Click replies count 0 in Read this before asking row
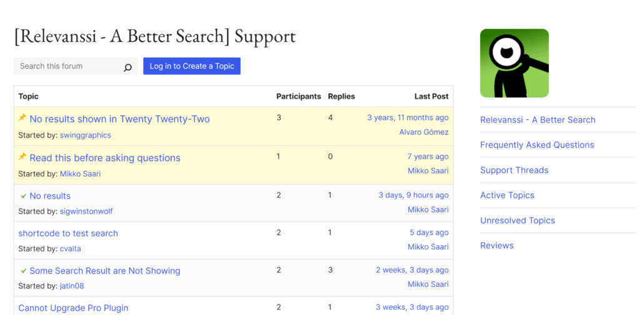The height and width of the screenshot is (315, 644). pos(330,156)
